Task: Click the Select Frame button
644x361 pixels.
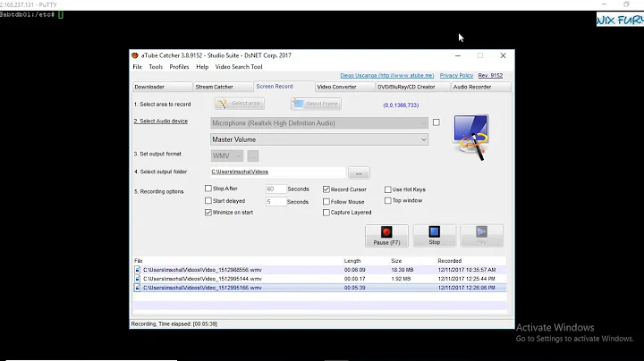Action: click(316, 104)
